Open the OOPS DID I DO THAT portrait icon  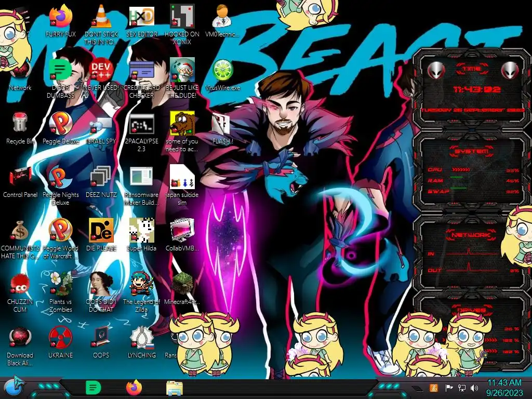click(x=101, y=284)
